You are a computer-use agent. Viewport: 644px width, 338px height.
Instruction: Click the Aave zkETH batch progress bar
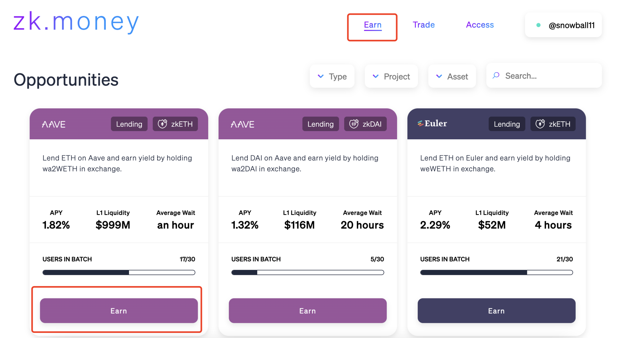point(119,272)
